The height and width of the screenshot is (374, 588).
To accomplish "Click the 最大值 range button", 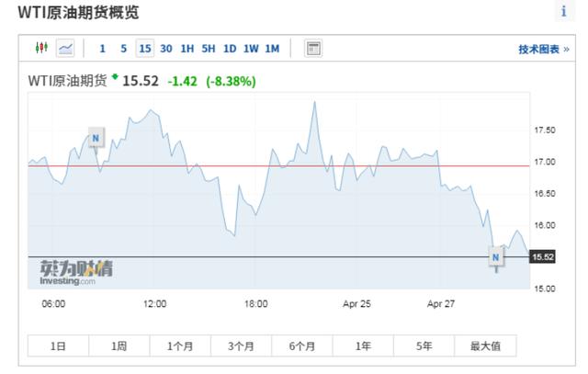I will click(x=485, y=346).
